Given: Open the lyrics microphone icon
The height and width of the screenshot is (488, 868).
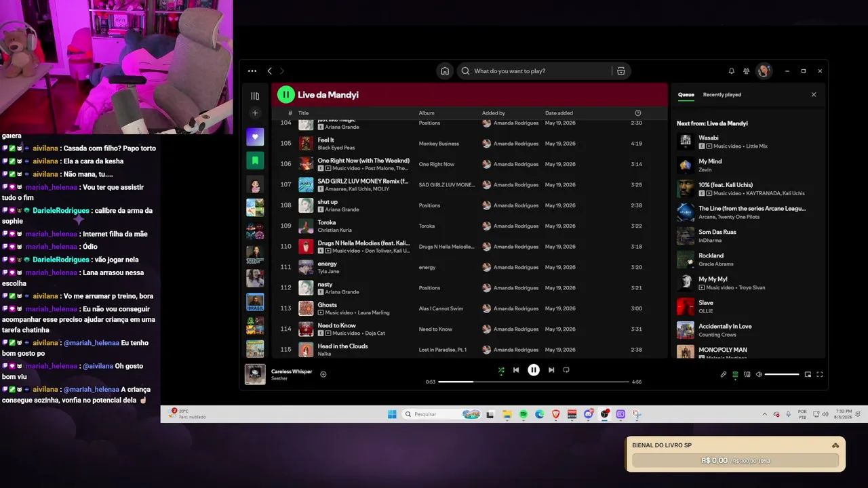Looking at the screenshot, I should coord(724,374).
